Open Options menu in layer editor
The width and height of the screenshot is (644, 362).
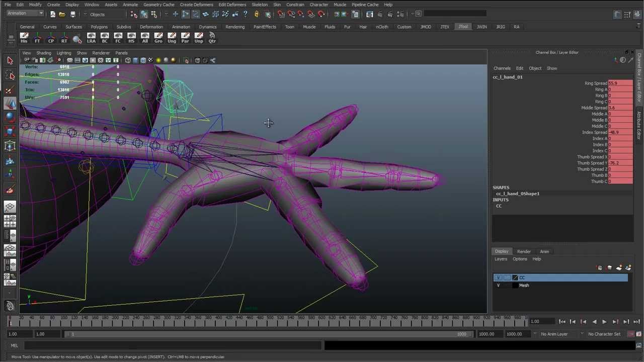pos(520,259)
